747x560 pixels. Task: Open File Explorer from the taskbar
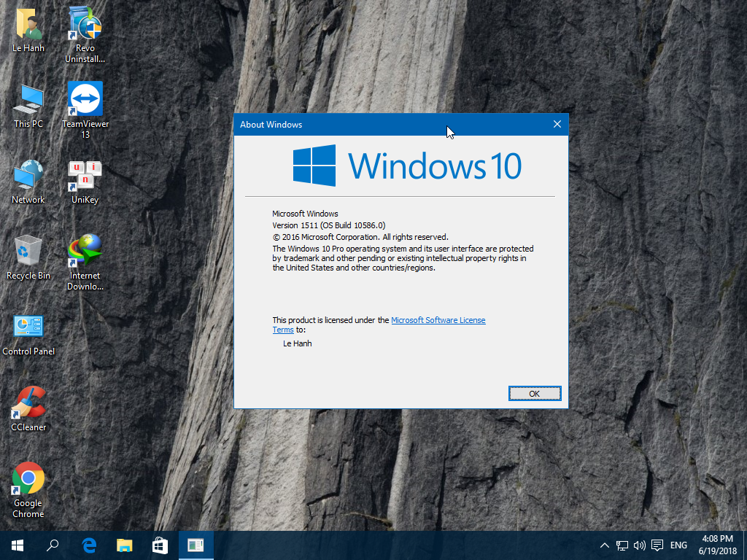[124, 545]
